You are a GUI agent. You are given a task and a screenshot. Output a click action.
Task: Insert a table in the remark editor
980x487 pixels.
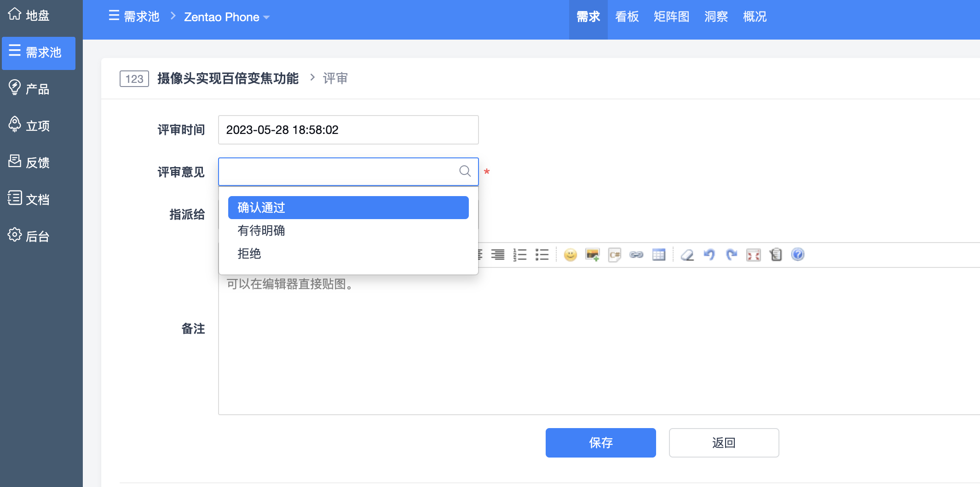point(658,255)
